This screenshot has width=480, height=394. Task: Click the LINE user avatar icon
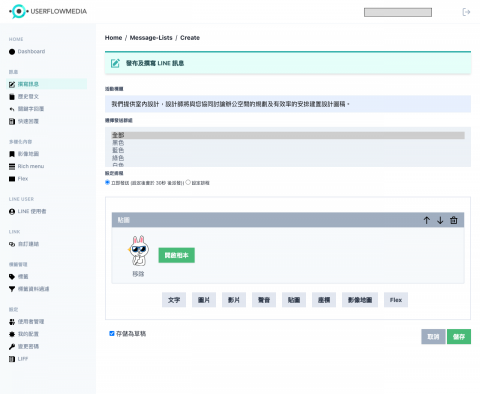coord(12,211)
